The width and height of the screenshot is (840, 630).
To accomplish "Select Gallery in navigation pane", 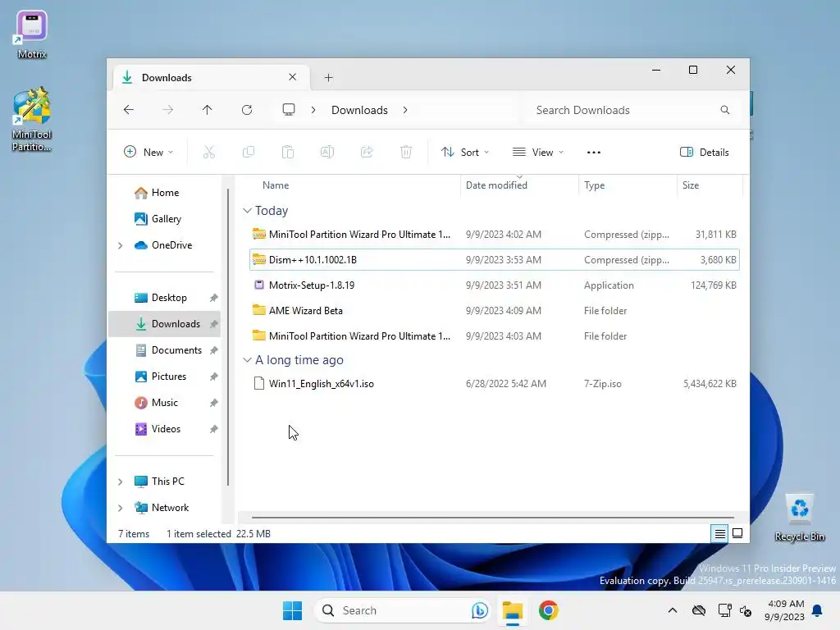I will tap(165, 218).
